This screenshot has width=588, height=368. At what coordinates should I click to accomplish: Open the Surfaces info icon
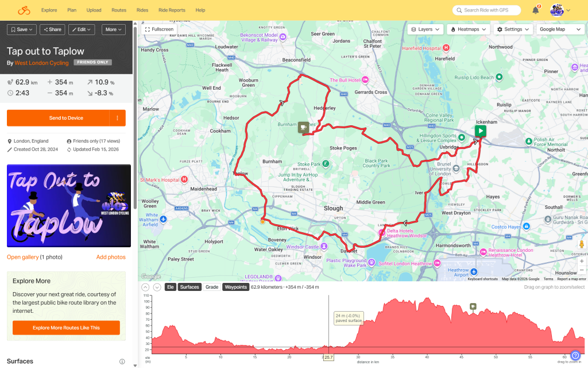click(122, 362)
